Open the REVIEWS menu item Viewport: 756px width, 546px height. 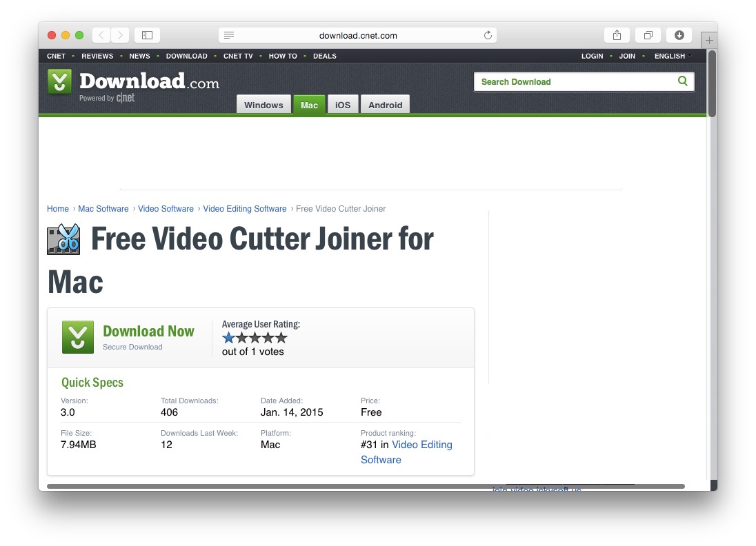coord(97,56)
